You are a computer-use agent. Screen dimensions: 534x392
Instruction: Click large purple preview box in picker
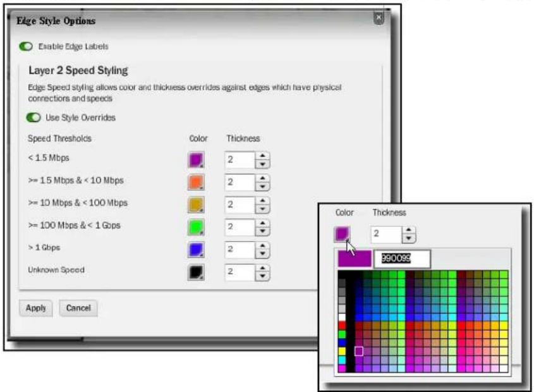355,259
